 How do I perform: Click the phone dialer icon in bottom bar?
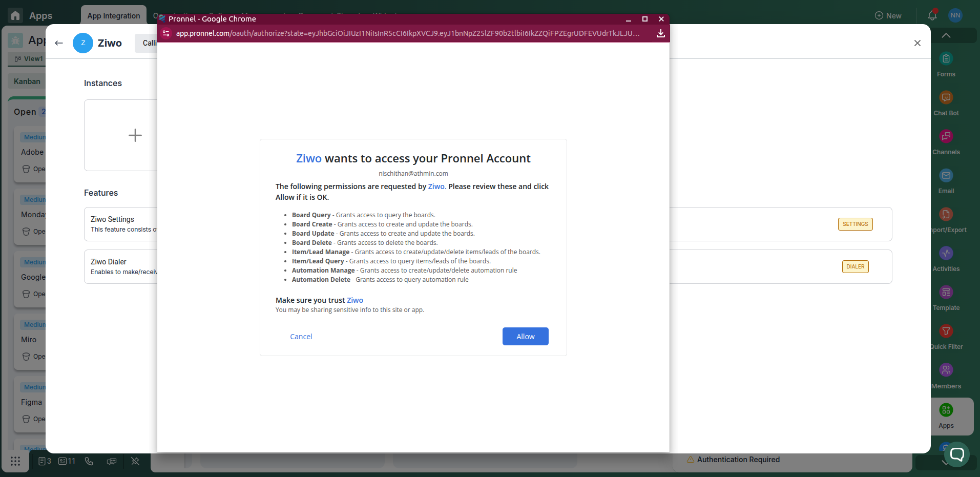[x=89, y=461]
